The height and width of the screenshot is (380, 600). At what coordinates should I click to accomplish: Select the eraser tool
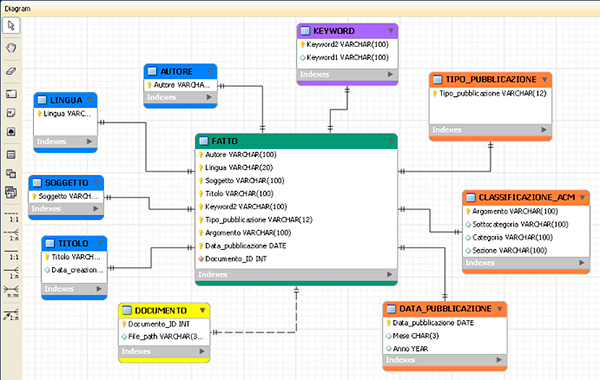click(x=11, y=71)
